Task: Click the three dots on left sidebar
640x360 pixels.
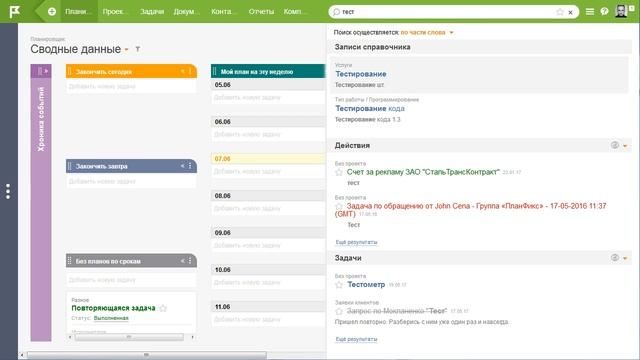Action: pyautogui.click(x=8, y=191)
